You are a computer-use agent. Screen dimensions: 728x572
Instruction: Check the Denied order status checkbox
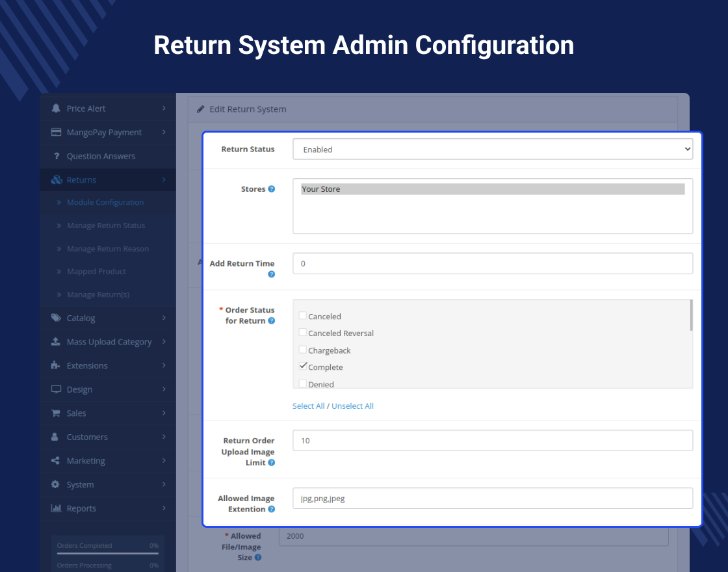point(303,383)
